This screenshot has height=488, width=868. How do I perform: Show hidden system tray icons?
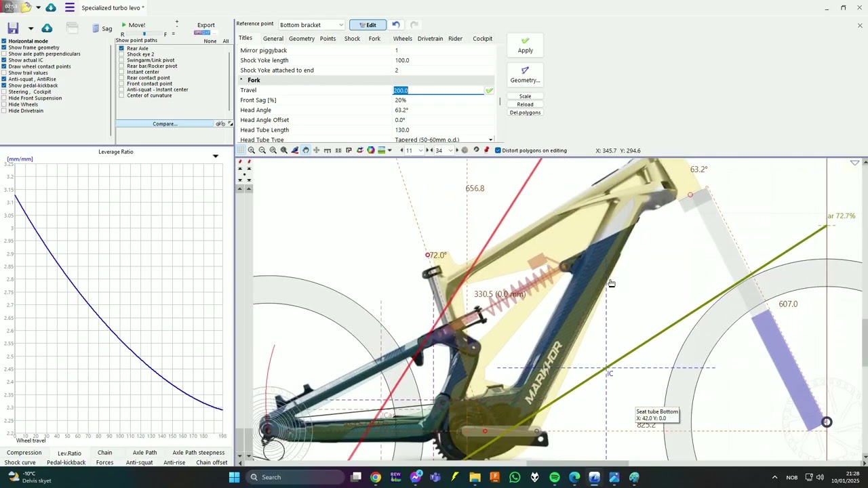click(x=774, y=477)
